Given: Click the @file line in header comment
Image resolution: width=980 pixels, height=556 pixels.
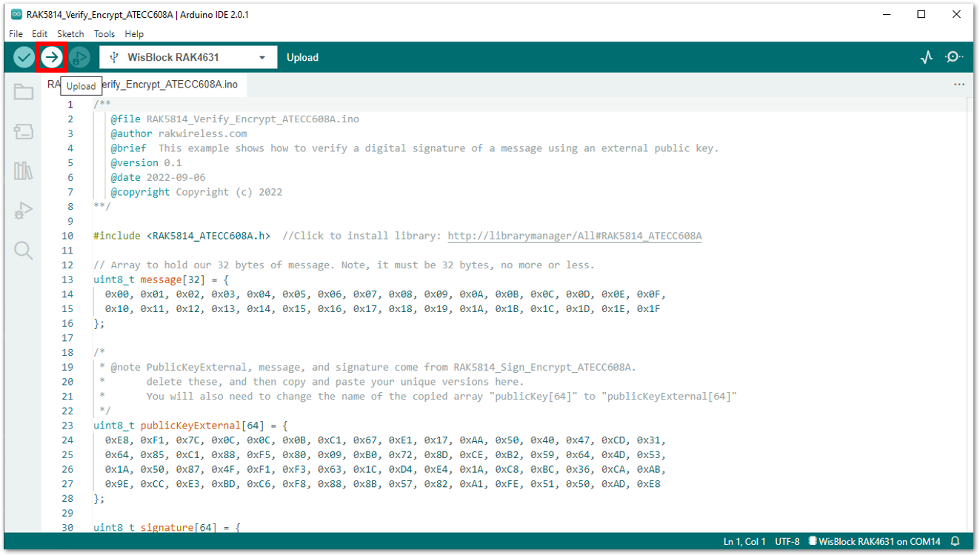Looking at the screenshot, I should pos(235,119).
